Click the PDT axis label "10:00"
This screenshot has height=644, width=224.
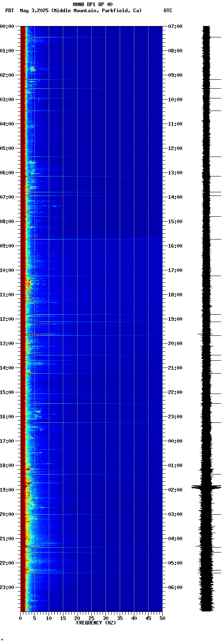pyautogui.click(x=7, y=270)
